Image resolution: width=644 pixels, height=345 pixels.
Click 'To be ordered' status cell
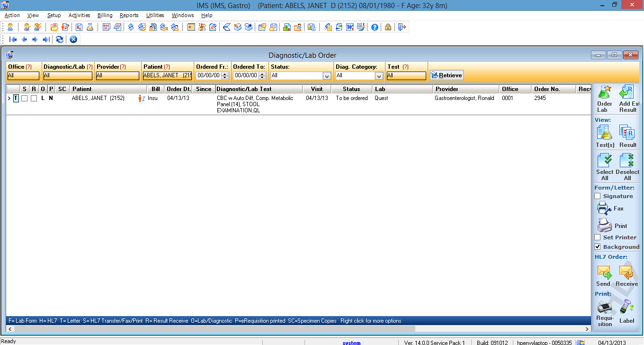352,98
